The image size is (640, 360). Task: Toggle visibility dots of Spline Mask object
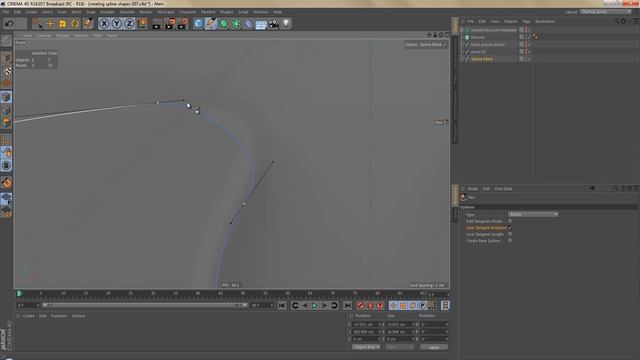coord(527,59)
